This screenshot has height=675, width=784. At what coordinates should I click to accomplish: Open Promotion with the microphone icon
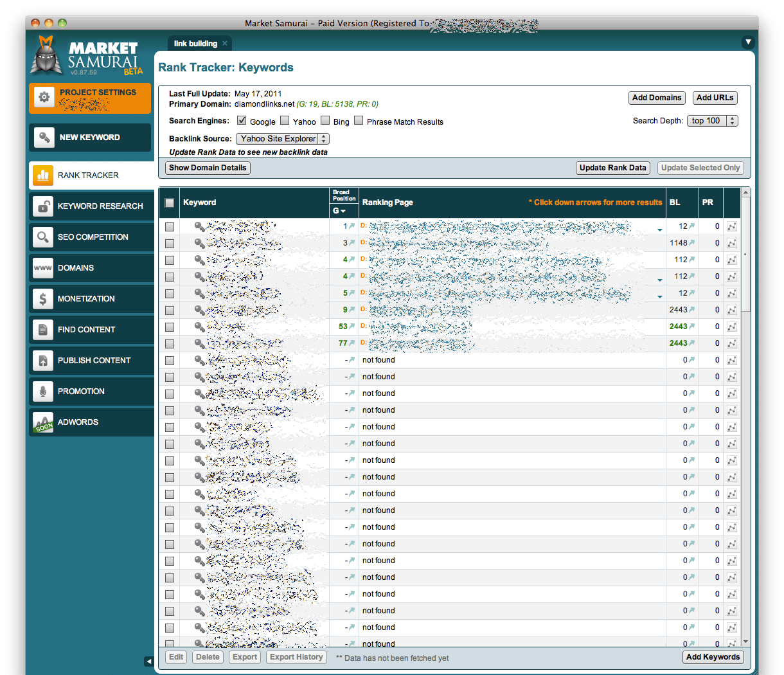43,392
